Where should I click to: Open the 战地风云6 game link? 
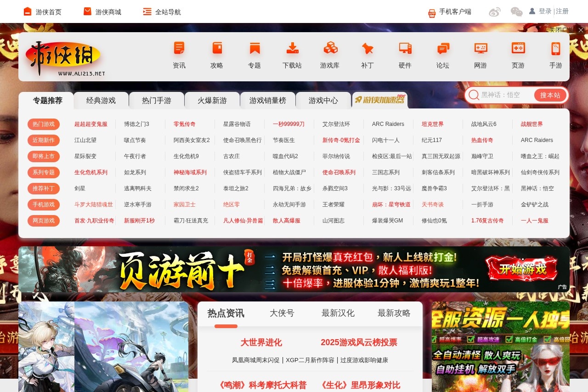[x=484, y=124]
